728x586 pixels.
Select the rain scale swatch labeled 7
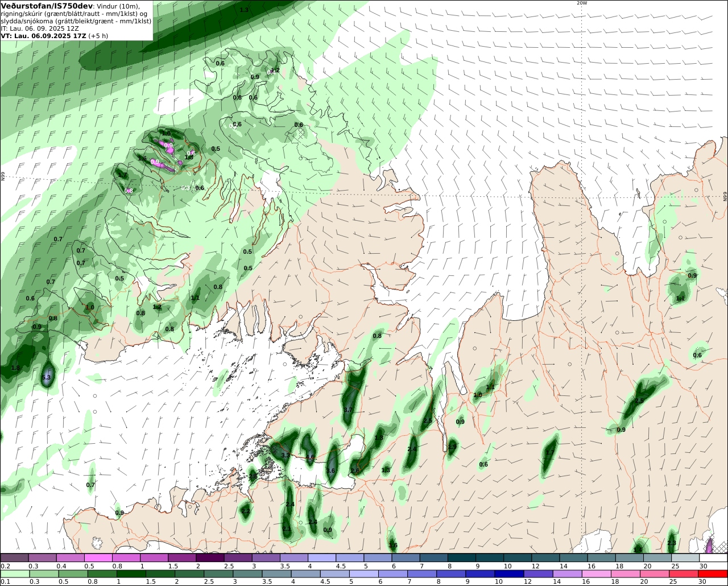(x=422, y=574)
